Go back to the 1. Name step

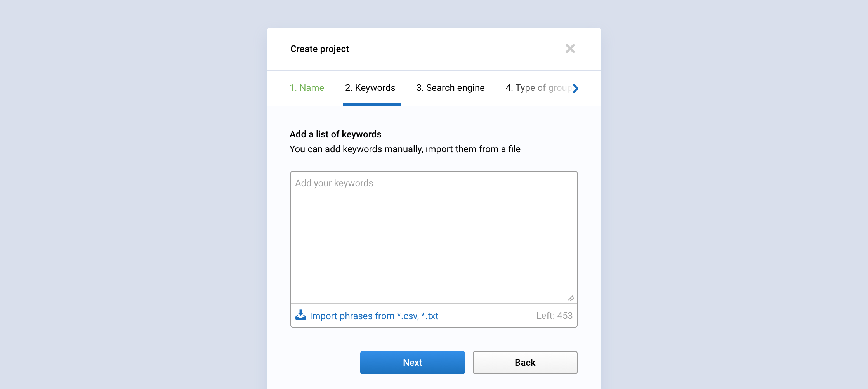[307, 88]
